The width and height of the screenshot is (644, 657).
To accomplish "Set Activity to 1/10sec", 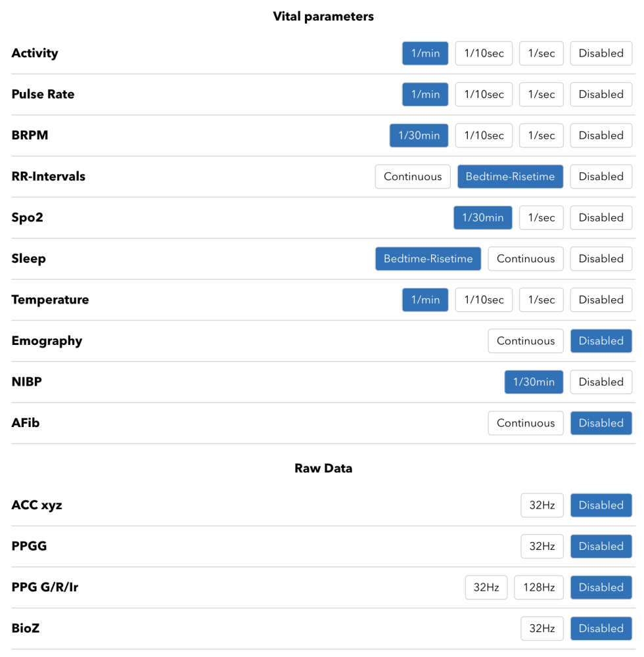I will [x=484, y=53].
